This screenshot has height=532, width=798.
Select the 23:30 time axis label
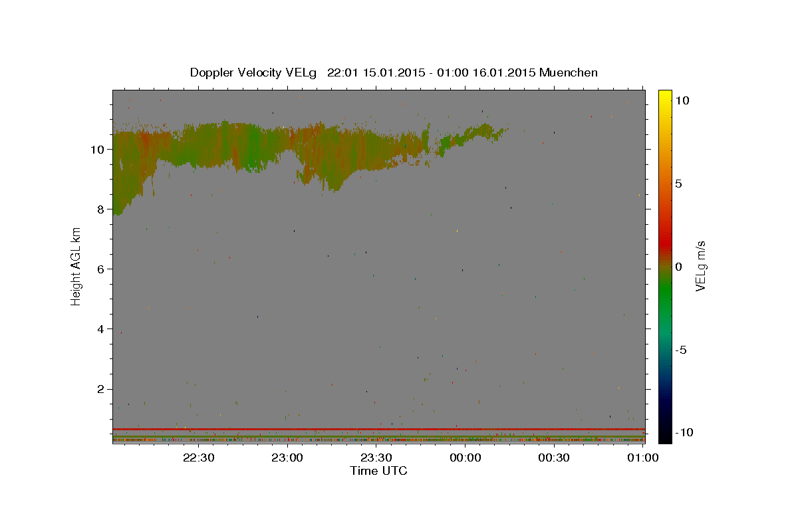376,458
